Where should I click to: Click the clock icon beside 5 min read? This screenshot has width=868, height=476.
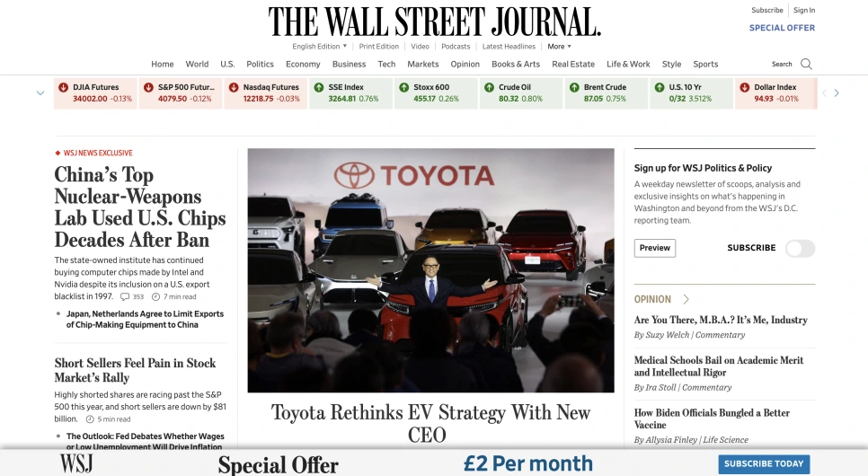point(90,419)
